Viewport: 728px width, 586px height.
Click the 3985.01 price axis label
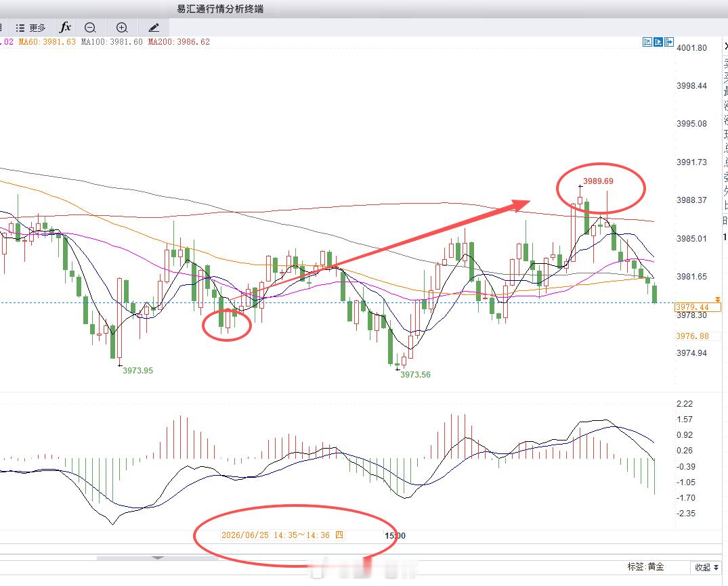point(692,238)
